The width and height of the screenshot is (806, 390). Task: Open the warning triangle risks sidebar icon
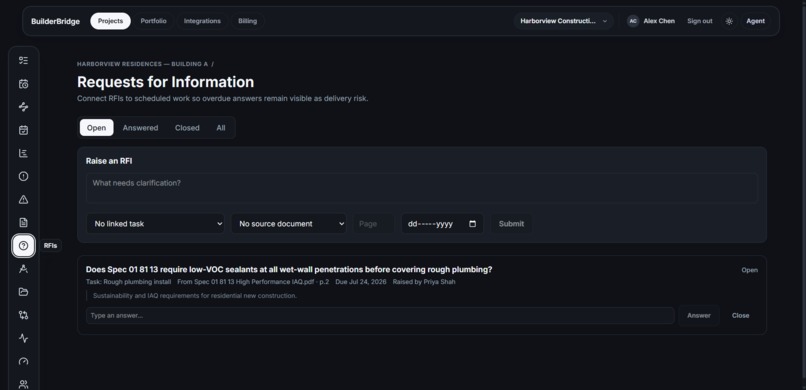(23, 199)
